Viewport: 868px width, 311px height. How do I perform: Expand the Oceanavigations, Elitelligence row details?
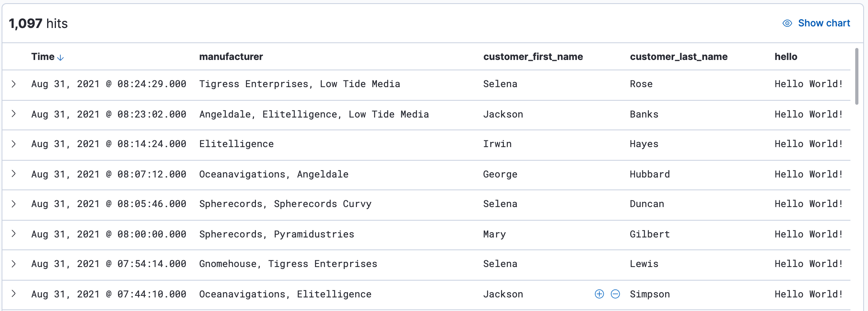[x=14, y=294]
